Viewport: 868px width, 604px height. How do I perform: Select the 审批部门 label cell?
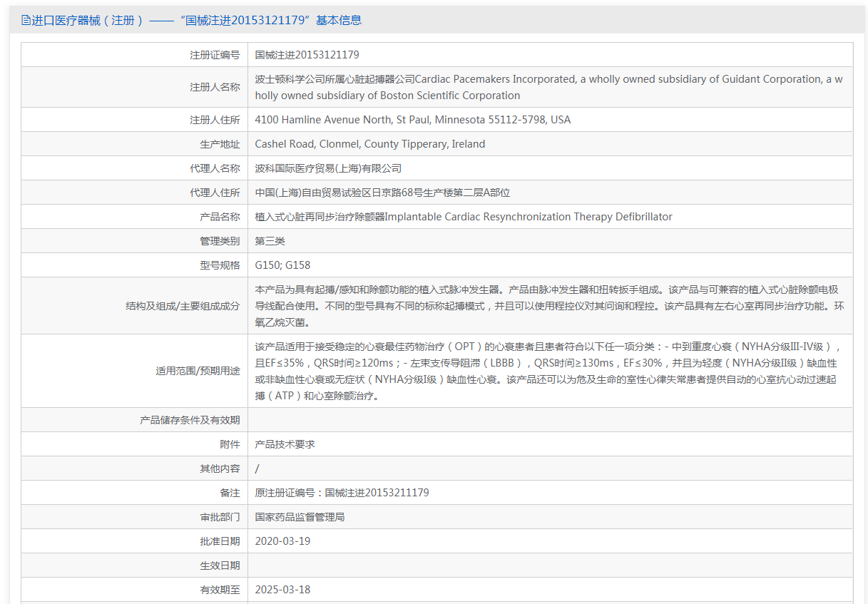pyautogui.click(x=134, y=517)
